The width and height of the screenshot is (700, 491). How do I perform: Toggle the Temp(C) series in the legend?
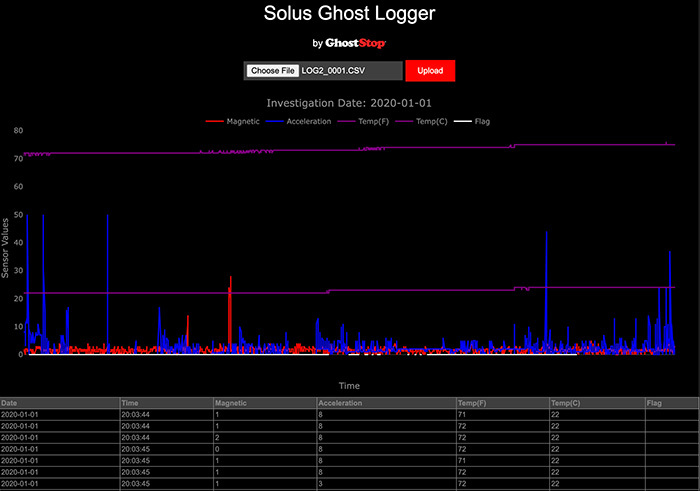(421, 121)
